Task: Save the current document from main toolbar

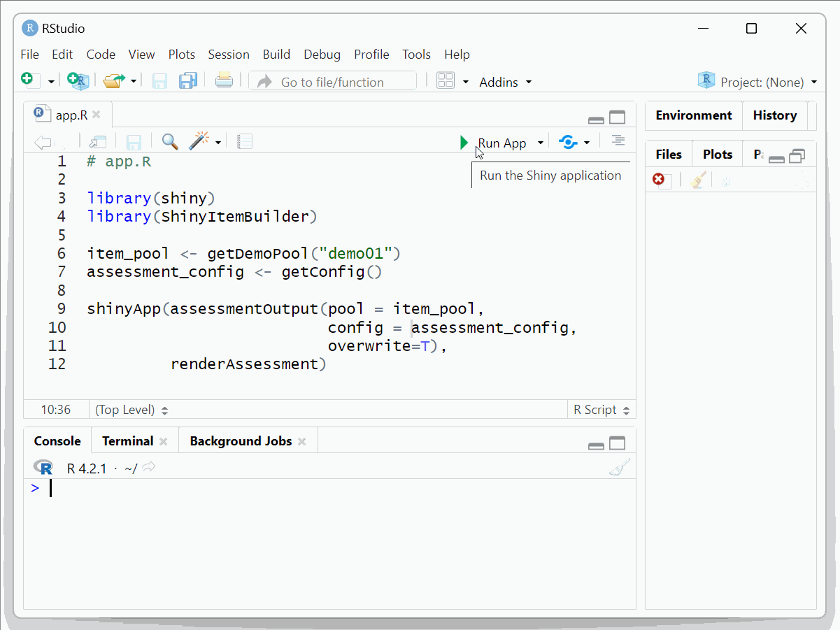Action: [x=159, y=81]
